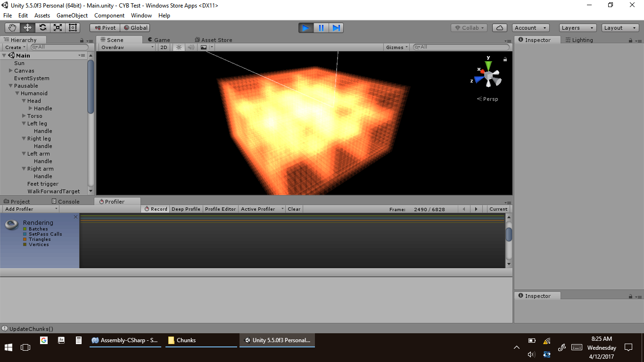Select the Rotate tool
The height and width of the screenshot is (362, 644).
pos(42,28)
